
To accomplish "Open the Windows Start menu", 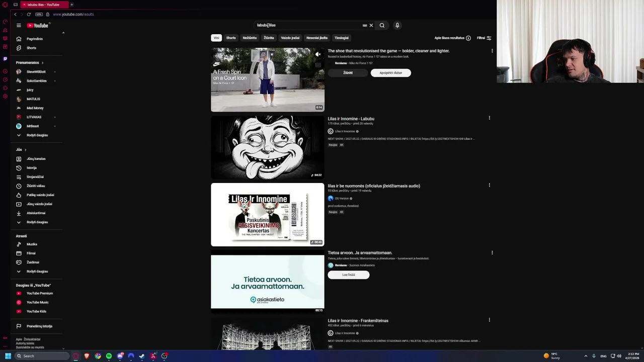I will click(8, 356).
